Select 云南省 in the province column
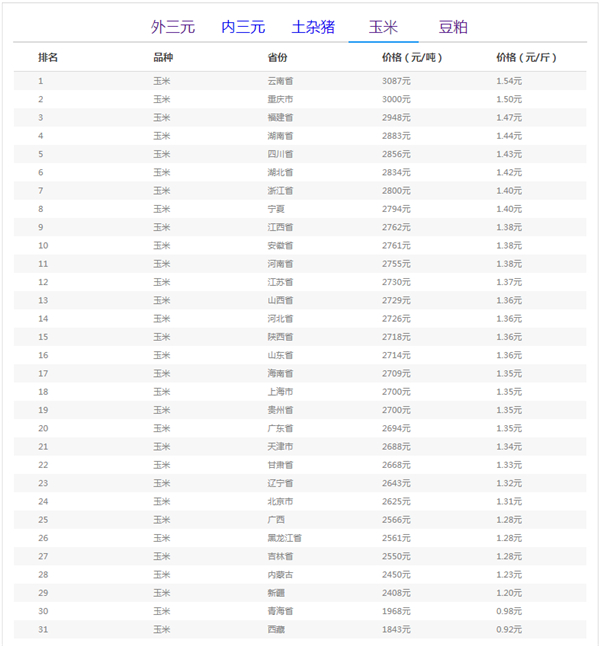 point(280,81)
